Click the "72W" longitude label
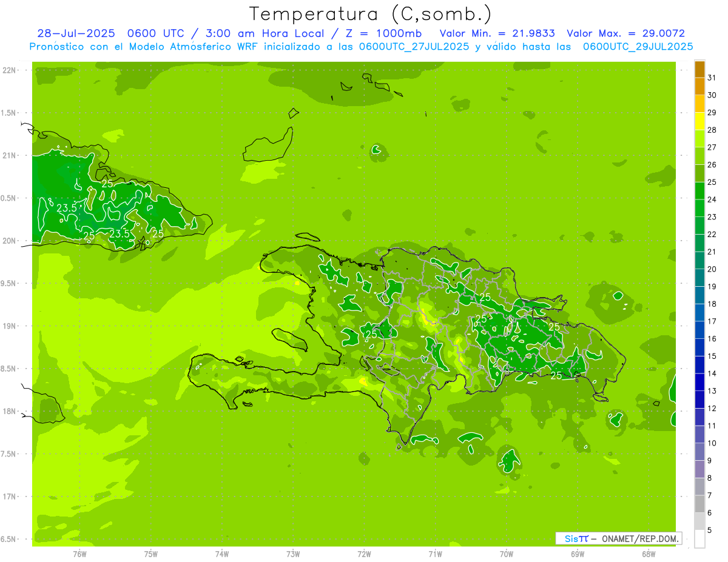Screen dimensions: 728x562 coord(364,554)
